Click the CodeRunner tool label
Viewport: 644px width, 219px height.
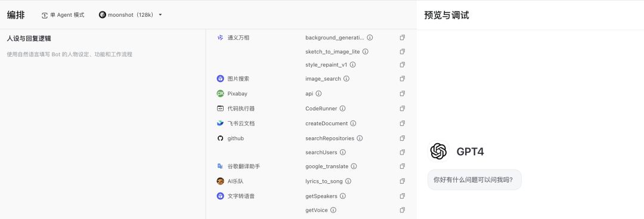pos(321,109)
